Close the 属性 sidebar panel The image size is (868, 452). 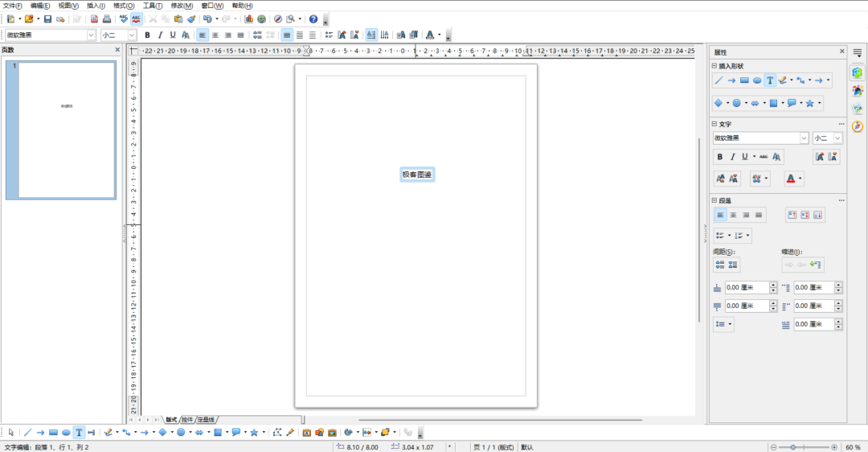[x=842, y=51]
